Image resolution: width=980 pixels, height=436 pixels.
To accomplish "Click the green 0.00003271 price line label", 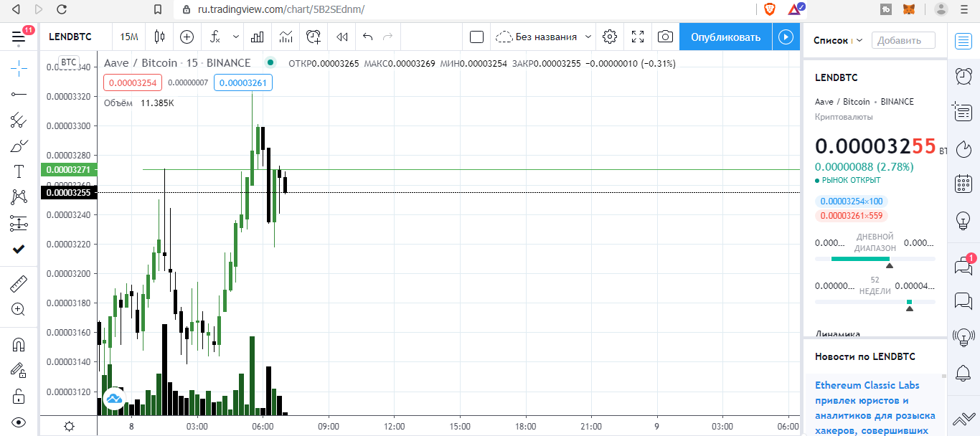I will [70, 170].
